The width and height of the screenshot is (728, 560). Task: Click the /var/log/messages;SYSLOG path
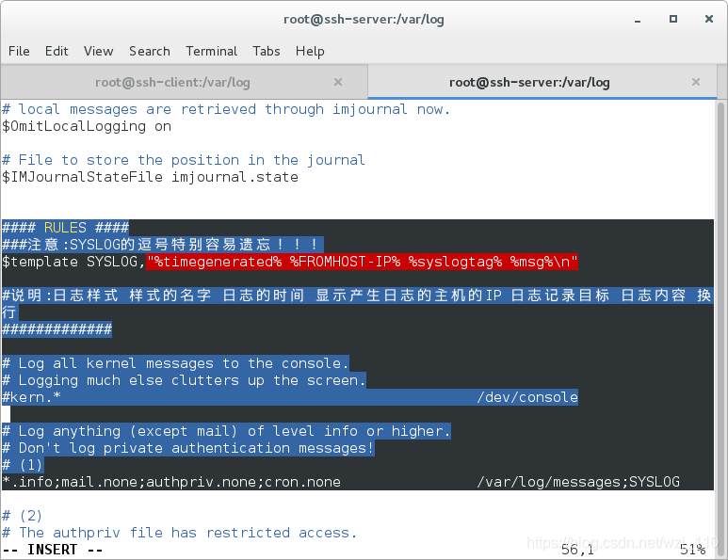578,482
